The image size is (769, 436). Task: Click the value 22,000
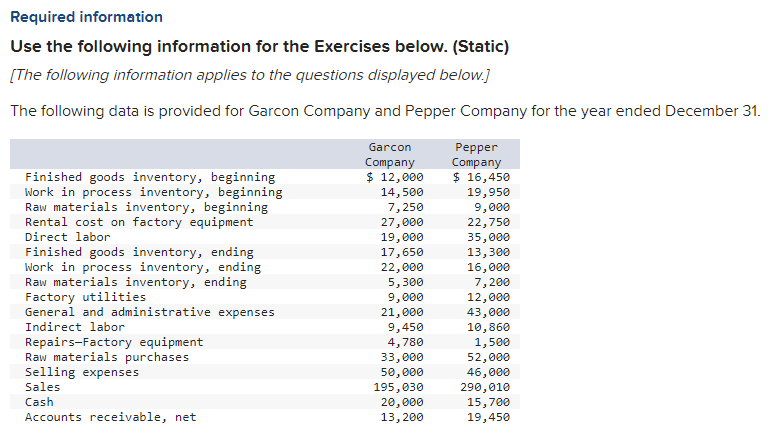click(402, 267)
